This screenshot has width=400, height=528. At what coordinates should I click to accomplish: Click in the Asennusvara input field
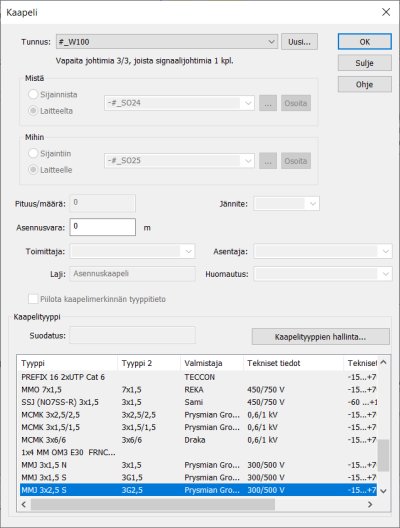click(x=103, y=227)
